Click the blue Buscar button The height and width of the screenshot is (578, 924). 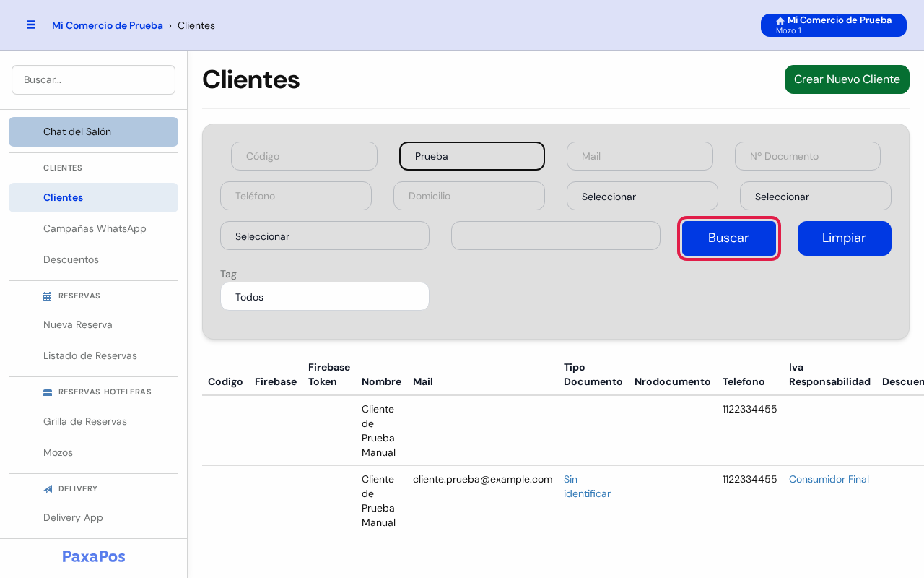click(729, 238)
